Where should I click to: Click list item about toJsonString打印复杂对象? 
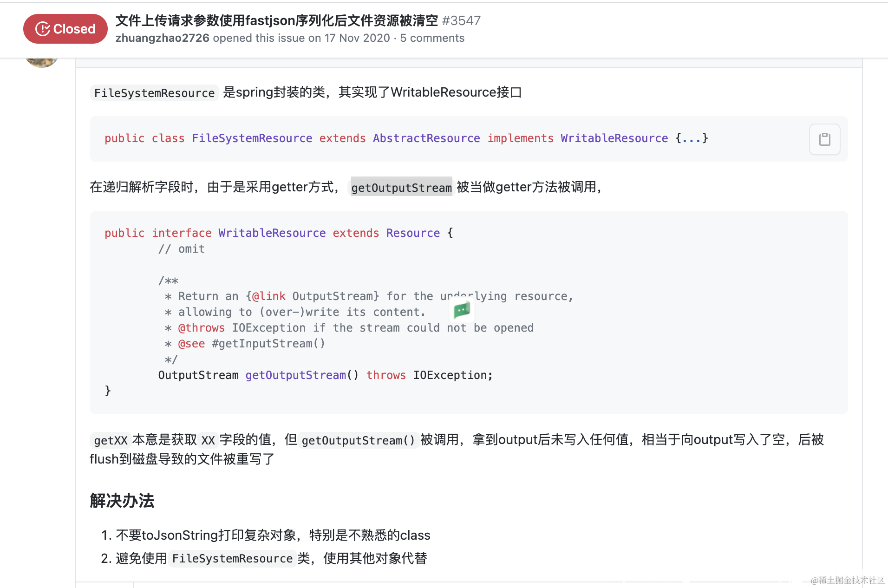click(273, 535)
